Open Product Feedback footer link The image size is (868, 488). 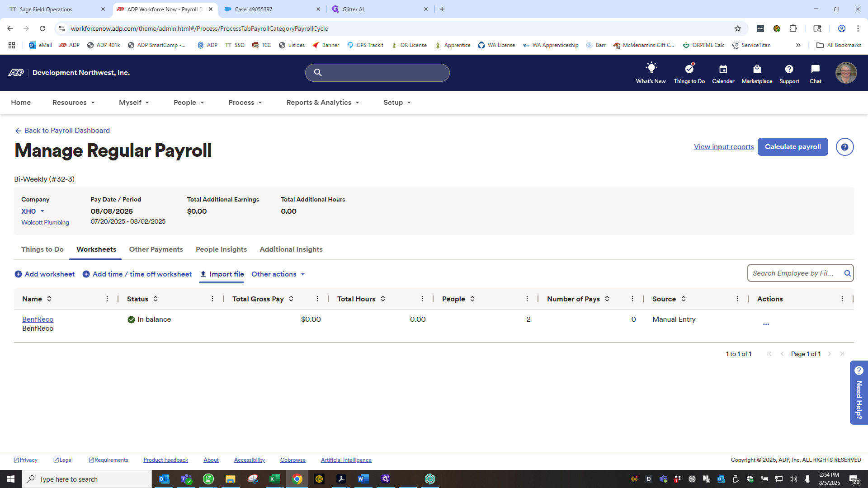point(165,460)
